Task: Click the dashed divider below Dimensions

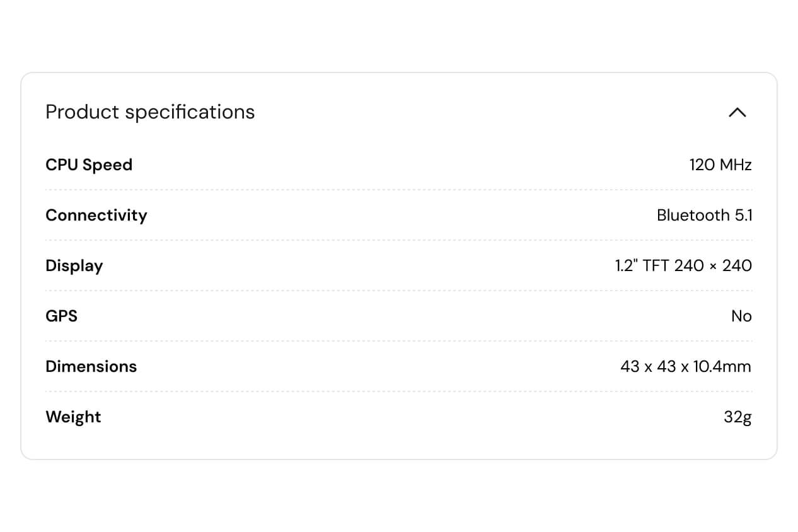Action: point(398,391)
